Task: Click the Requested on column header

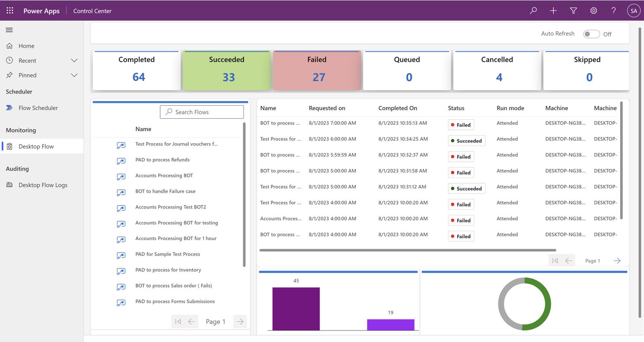Action: (x=327, y=108)
